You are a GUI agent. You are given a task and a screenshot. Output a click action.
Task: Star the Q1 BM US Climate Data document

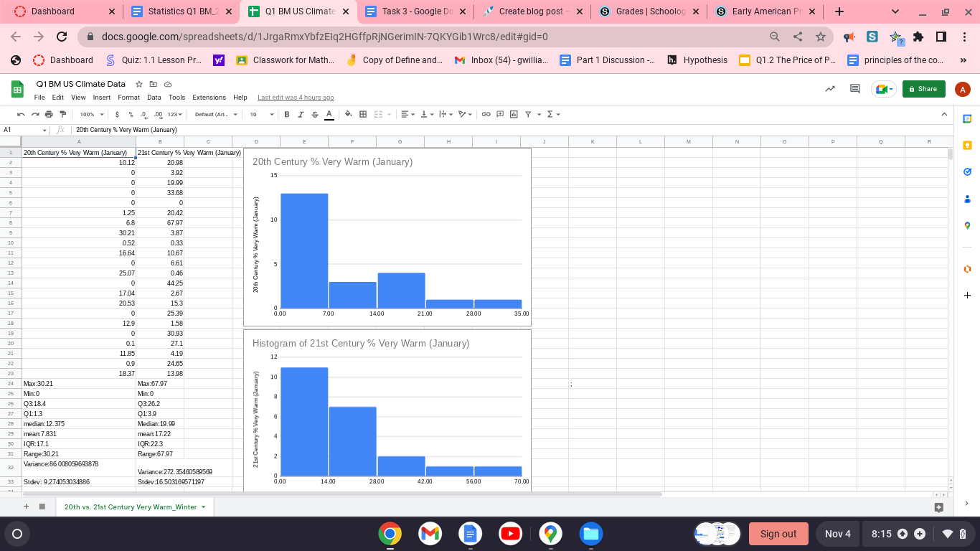click(x=139, y=84)
